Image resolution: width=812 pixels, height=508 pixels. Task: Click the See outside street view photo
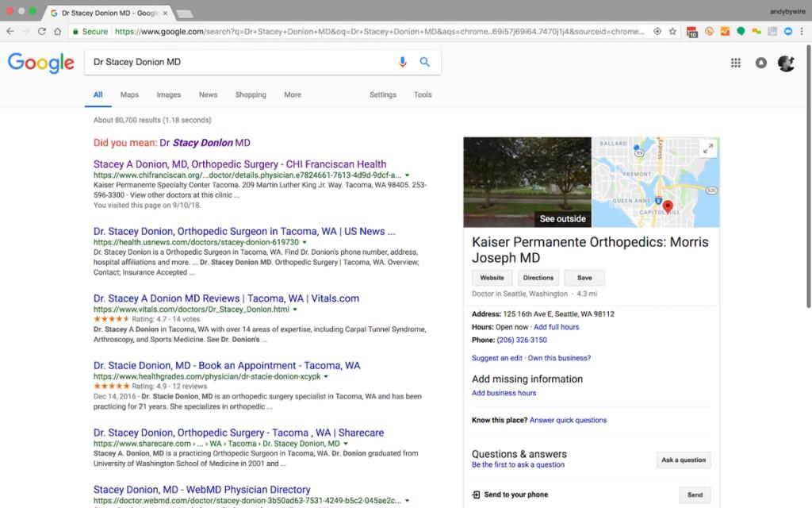coord(527,182)
